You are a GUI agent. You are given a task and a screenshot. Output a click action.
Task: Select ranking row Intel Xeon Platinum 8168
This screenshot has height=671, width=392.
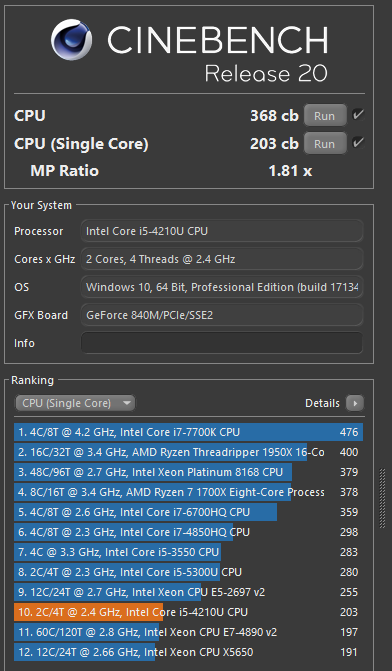click(189, 472)
